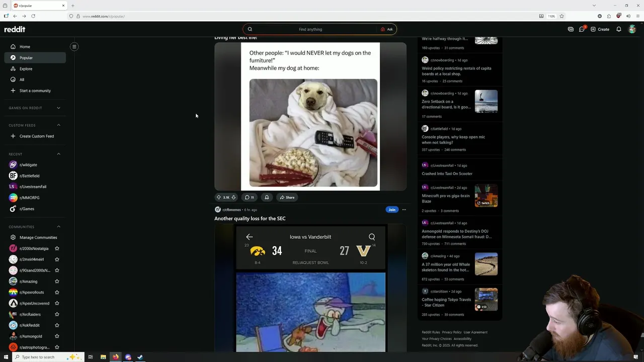Star the r/Amazing community
644x362 pixels.
pyautogui.click(x=57, y=282)
